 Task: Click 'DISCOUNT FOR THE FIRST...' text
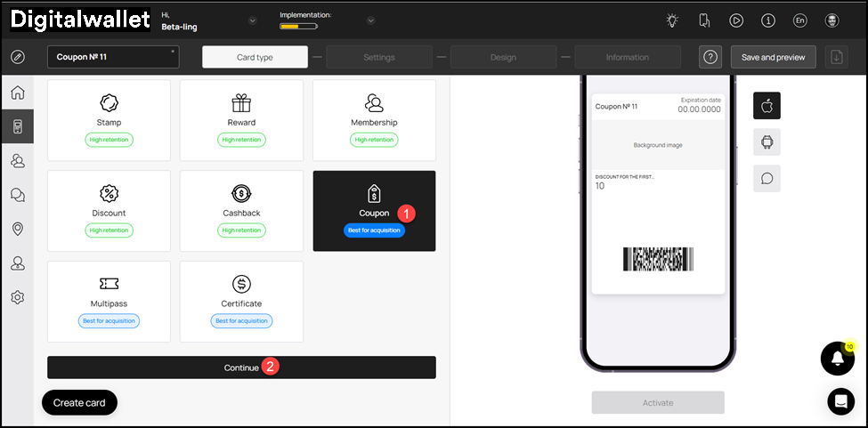coord(624,177)
